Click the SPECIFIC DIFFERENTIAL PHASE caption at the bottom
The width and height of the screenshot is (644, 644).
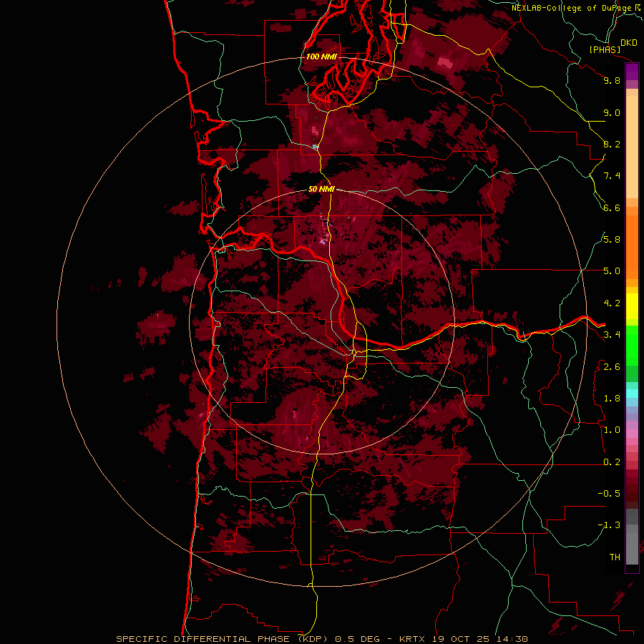321,639
